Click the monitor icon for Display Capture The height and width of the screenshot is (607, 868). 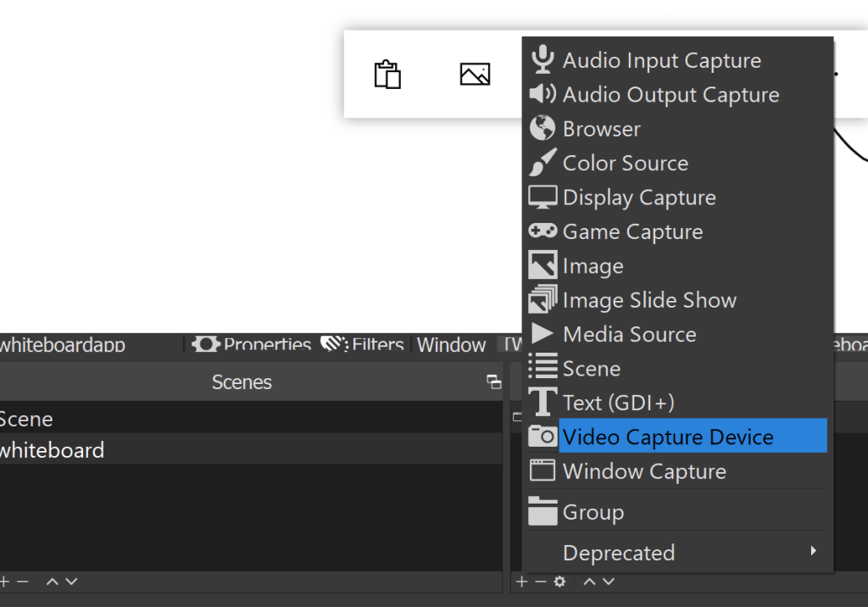click(542, 197)
